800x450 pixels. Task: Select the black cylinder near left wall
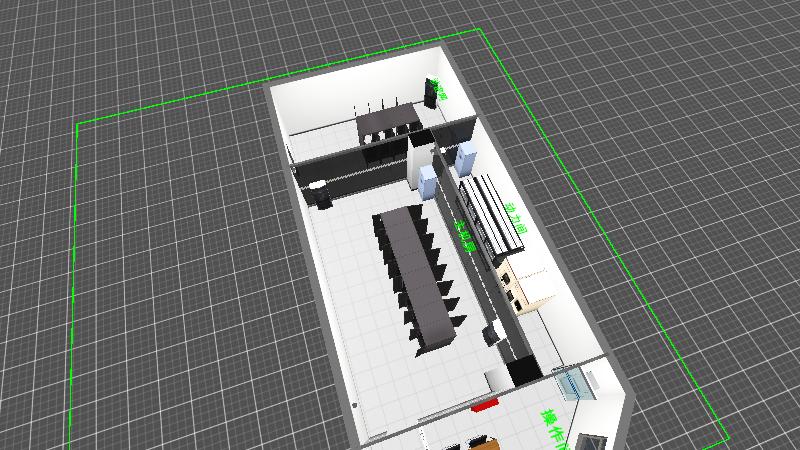(321, 193)
